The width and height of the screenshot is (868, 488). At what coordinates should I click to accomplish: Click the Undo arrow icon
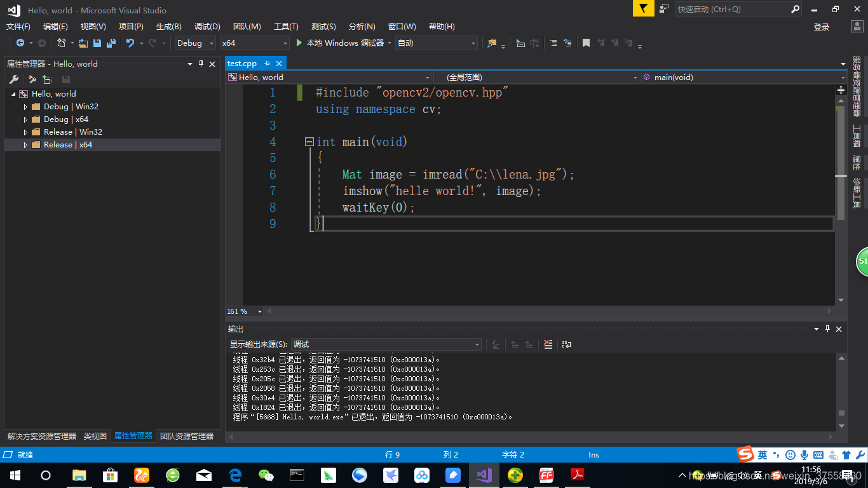tap(130, 43)
